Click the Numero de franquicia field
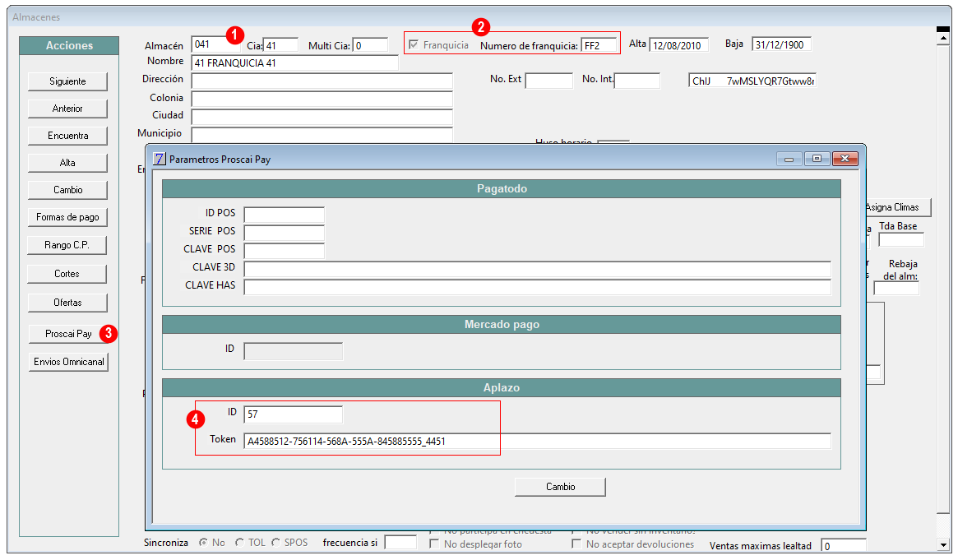 (599, 45)
